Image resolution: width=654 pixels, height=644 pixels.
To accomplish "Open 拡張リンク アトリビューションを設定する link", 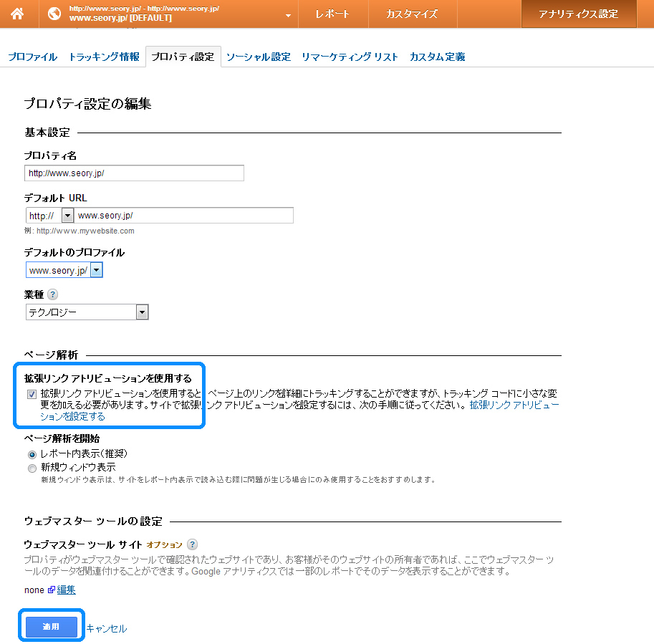I will (72, 416).
